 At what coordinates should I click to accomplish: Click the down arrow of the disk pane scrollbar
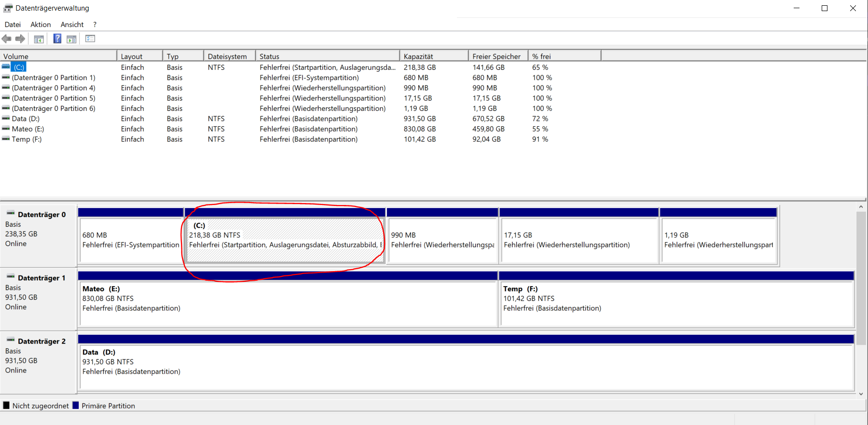coord(861,394)
